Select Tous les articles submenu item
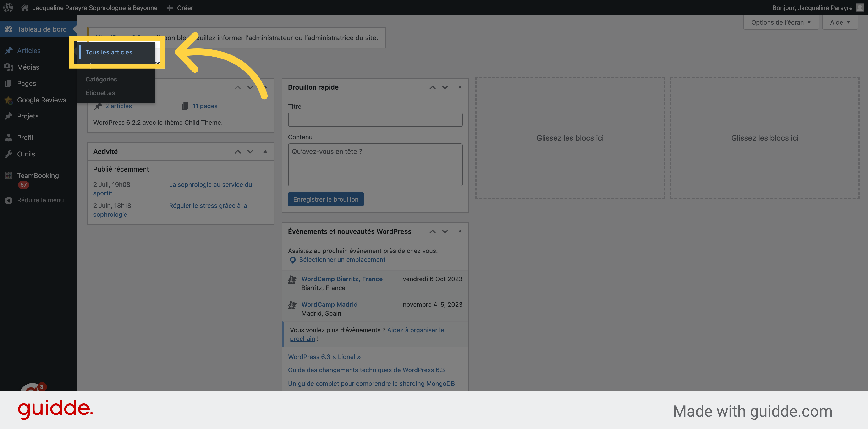 tap(109, 52)
